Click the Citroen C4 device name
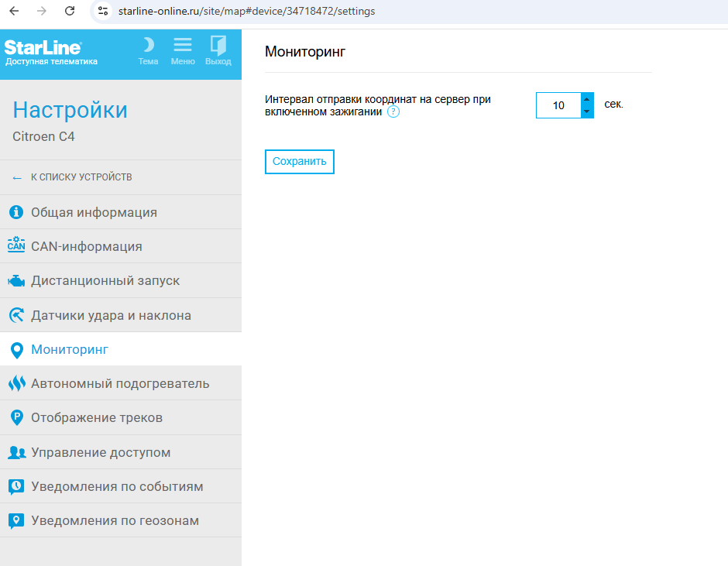The height and width of the screenshot is (566, 728). 43,136
